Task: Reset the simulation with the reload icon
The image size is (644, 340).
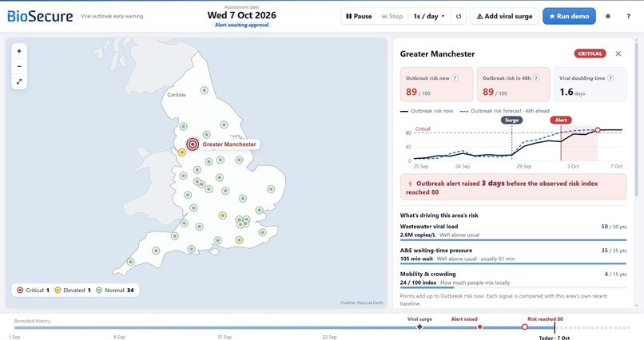Action: click(459, 17)
